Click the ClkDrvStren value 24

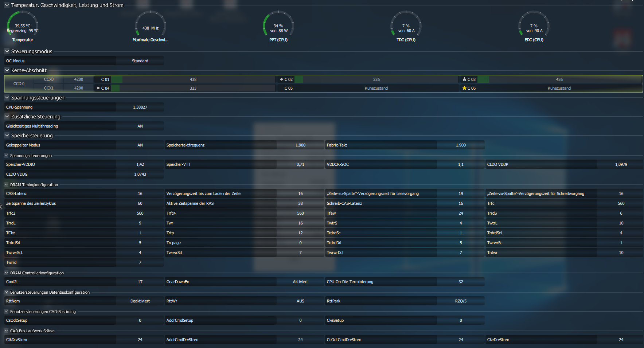pos(140,340)
